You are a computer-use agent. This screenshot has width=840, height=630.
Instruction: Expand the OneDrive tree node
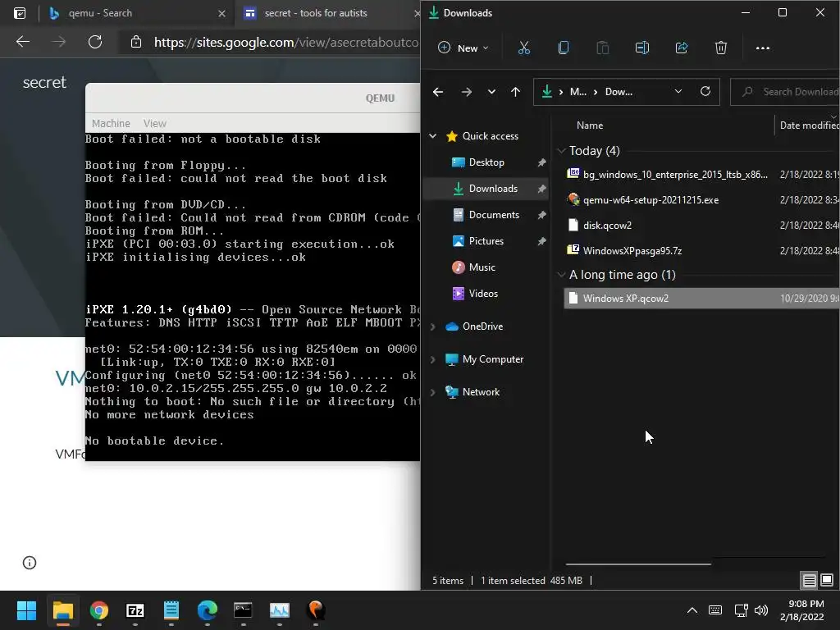pyautogui.click(x=433, y=326)
